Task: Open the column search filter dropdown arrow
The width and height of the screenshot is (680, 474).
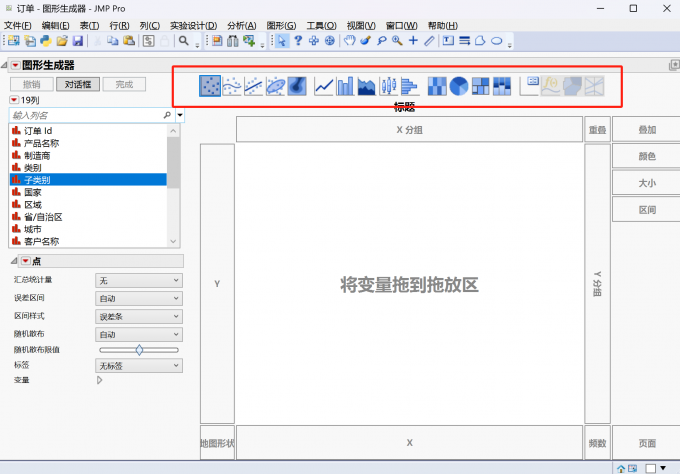Action: pyautogui.click(x=180, y=115)
